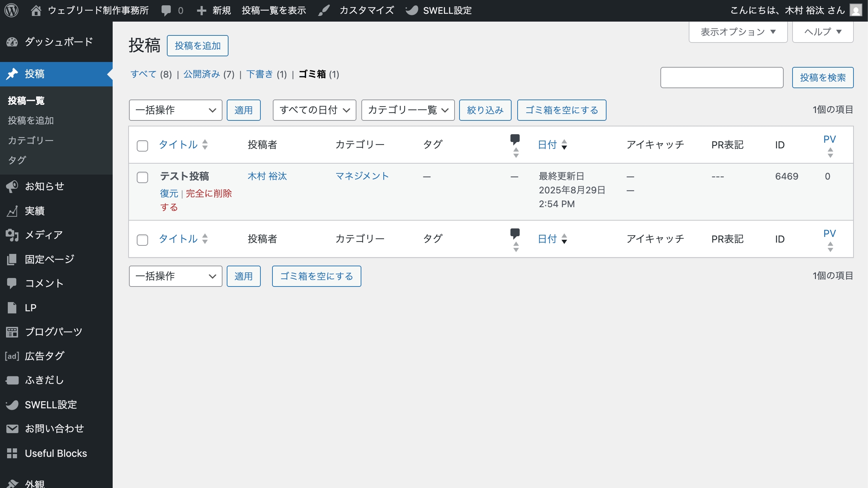Click the 広告タグ [ad] icon in the sidebar
868x488 pixels.
tap(12, 356)
